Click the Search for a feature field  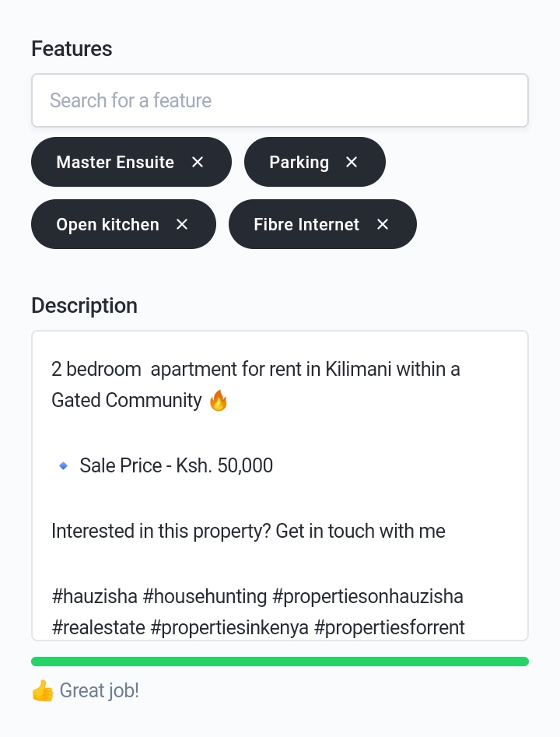(280, 100)
